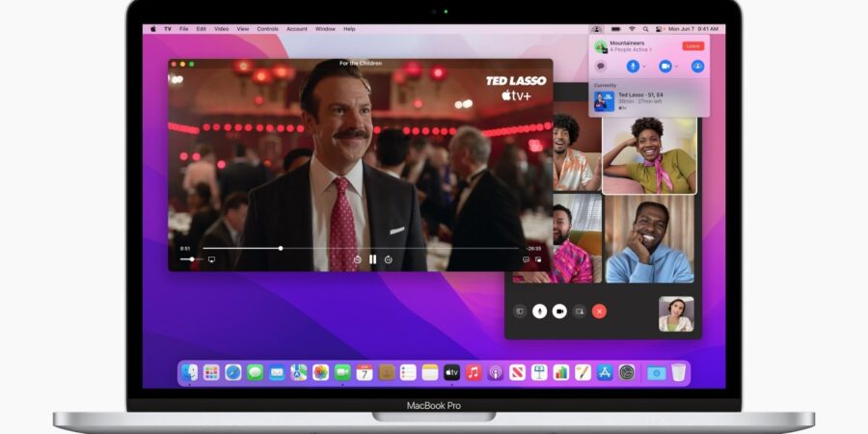The width and height of the screenshot is (868, 434).
Task: Open Apple TV app from the Dock
Action: click(x=451, y=372)
